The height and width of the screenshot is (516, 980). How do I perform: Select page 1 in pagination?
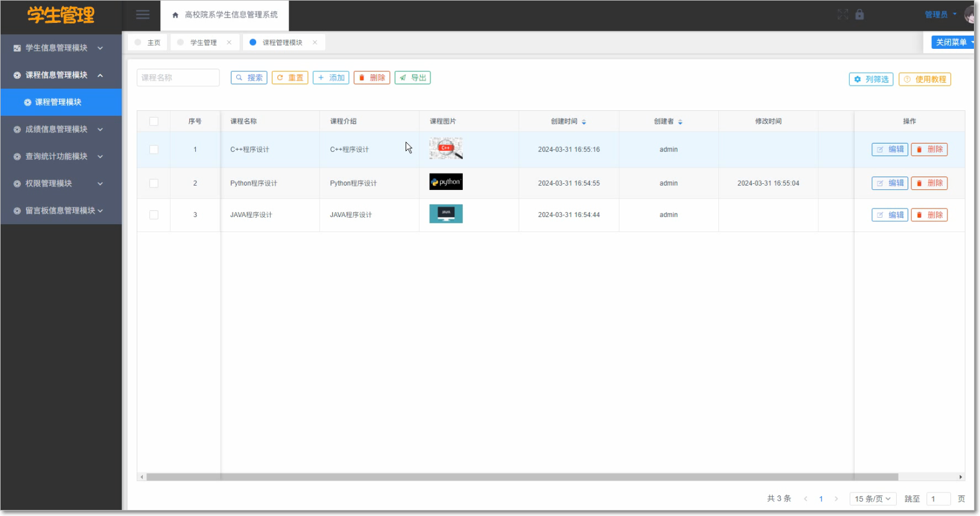(x=821, y=499)
